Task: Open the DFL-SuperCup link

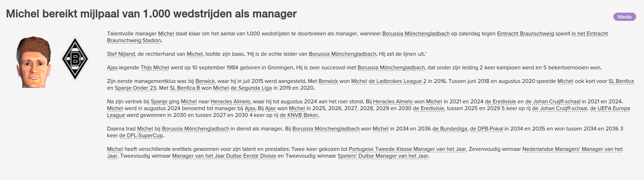Action: [x=141, y=136]
